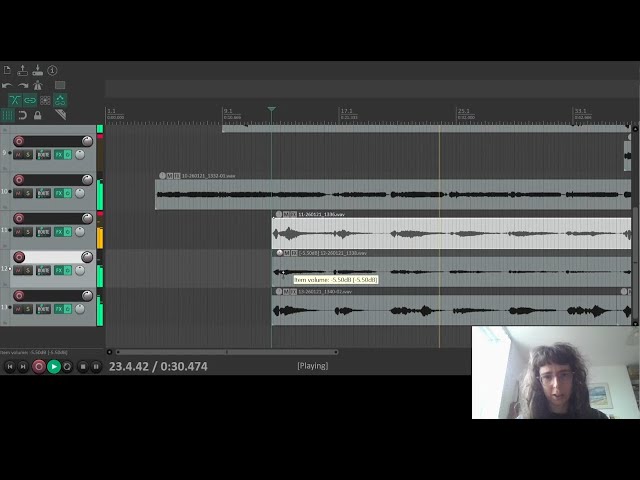Click ruler at measure 25.1
This screenshot has height=480, width=640.
[x=464, y=111]
